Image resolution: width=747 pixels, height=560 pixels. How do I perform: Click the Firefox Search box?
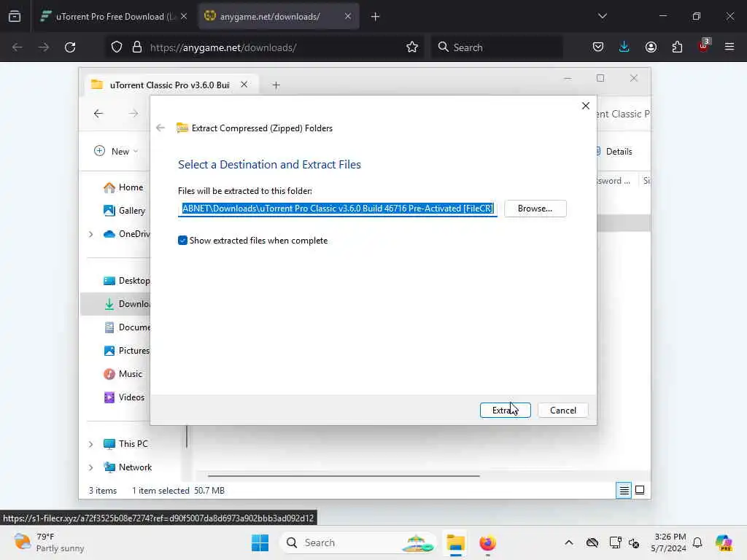[x=497, y=47]
